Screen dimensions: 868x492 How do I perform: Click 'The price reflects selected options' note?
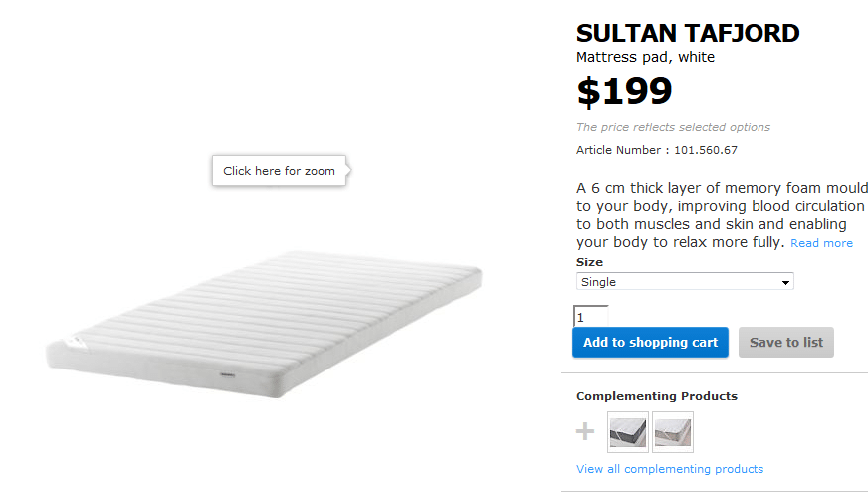(673, 127)
